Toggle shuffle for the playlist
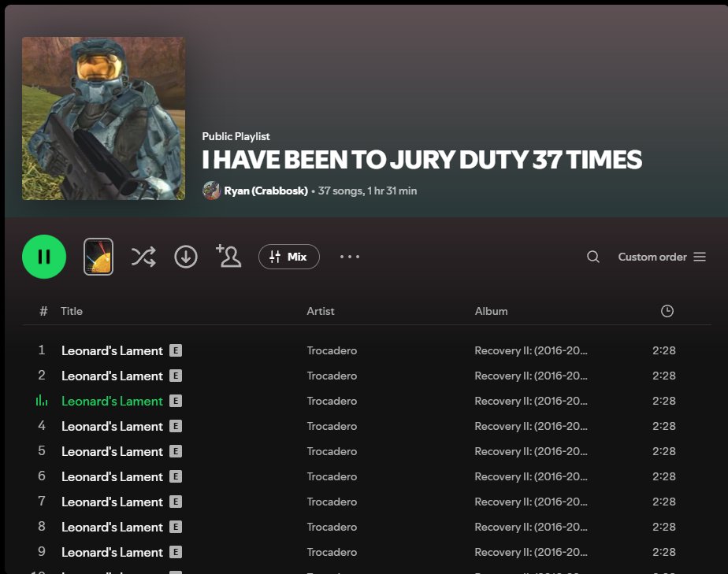Image resolution: width=728 pixels, height=574 pixels. point(143,257)
